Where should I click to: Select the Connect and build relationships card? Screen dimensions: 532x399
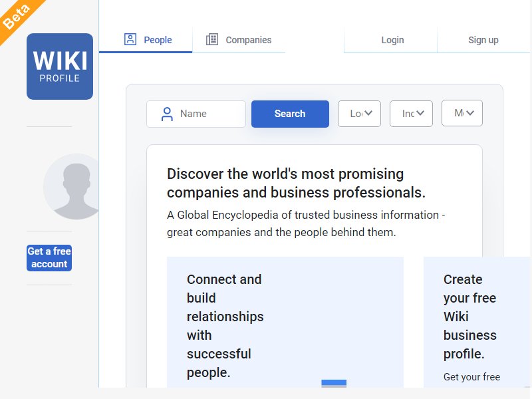point(285,322)
